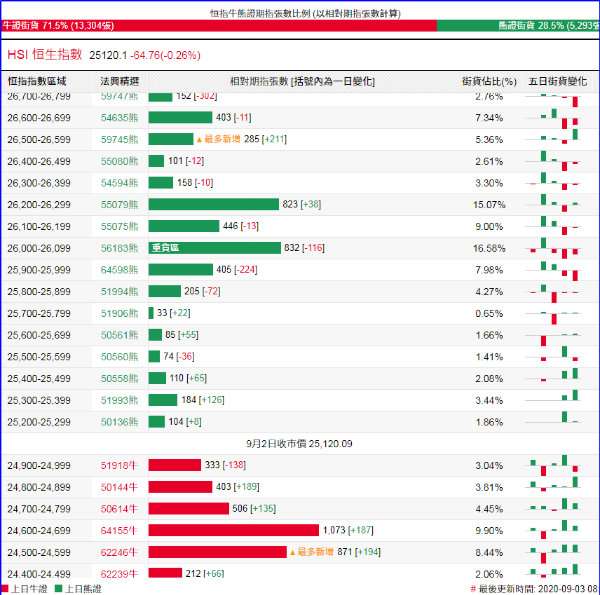Open the 54635熊 certificate link

(x=119, y=117)
